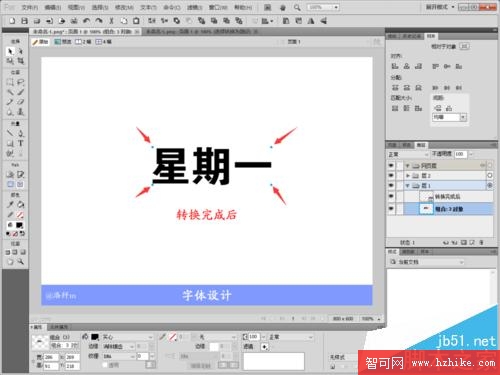Click the 4幅 split view button
Viewport: 500px width, 375px height.
[104, 42]
